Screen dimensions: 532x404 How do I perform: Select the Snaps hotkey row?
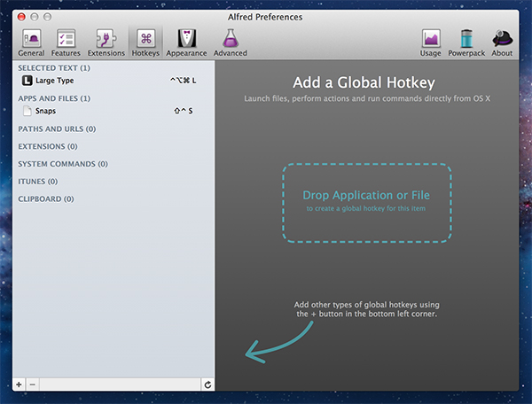[113, 111]
